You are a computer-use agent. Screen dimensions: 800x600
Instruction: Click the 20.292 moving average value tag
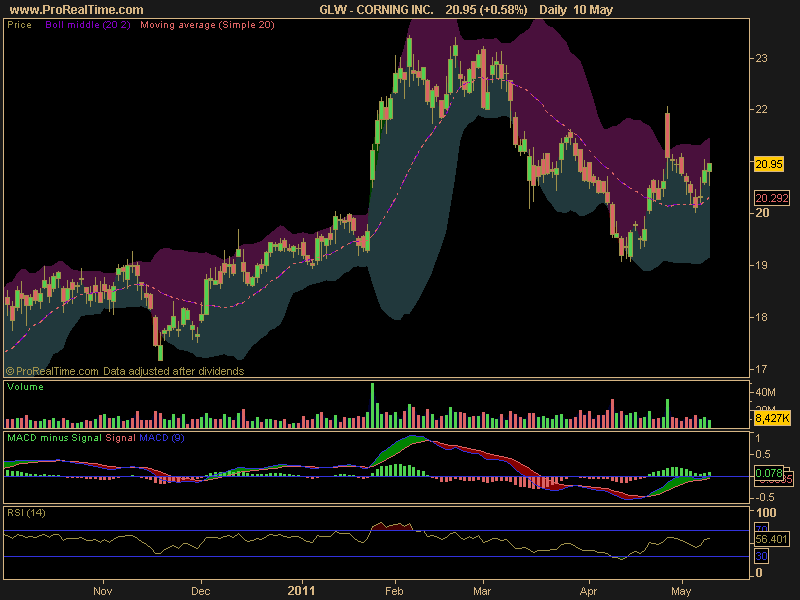(772, 198)
